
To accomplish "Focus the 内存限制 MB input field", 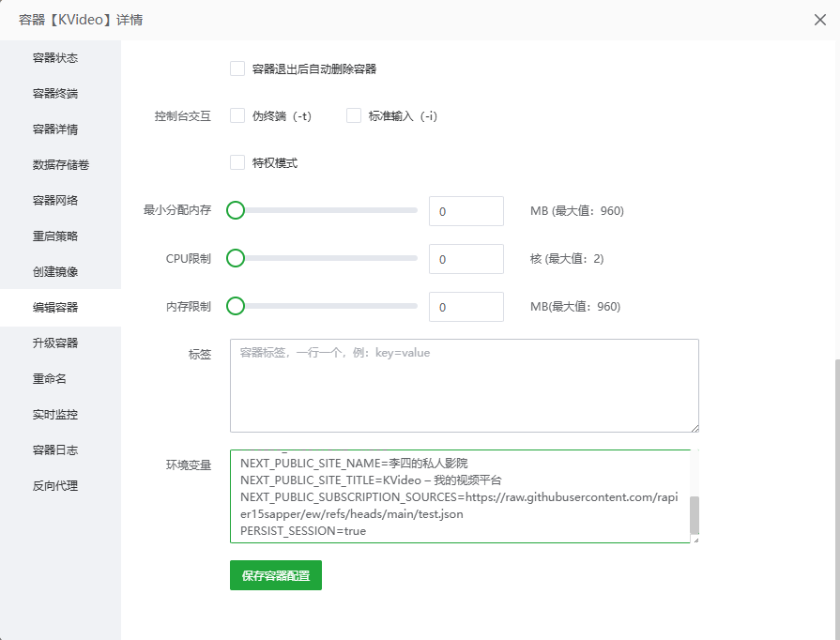I will (x=466, y=307).
